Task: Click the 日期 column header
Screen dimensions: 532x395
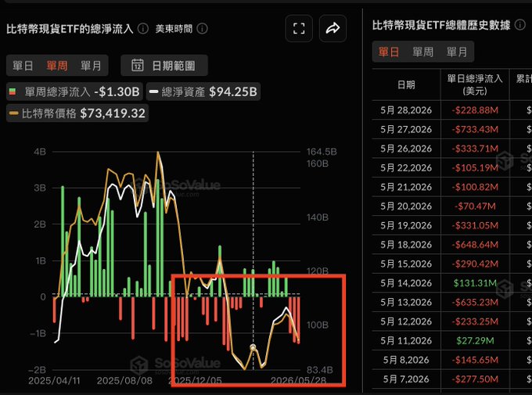Action: 406,84
